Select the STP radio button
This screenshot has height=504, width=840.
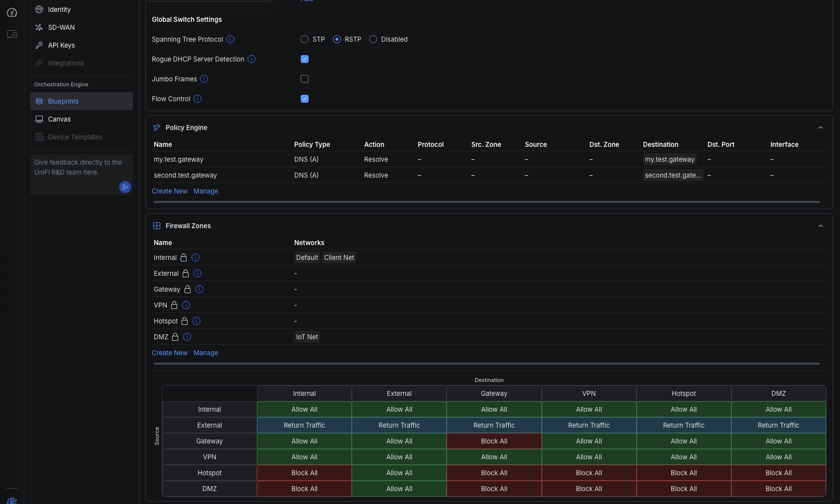[x=304, y=39]
